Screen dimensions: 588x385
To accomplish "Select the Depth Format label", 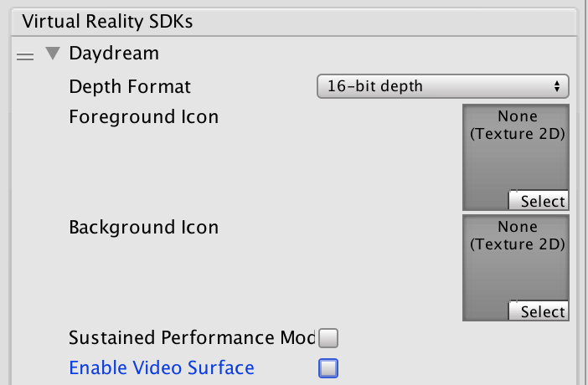I will pyautogui.click(x=130, y=86).
